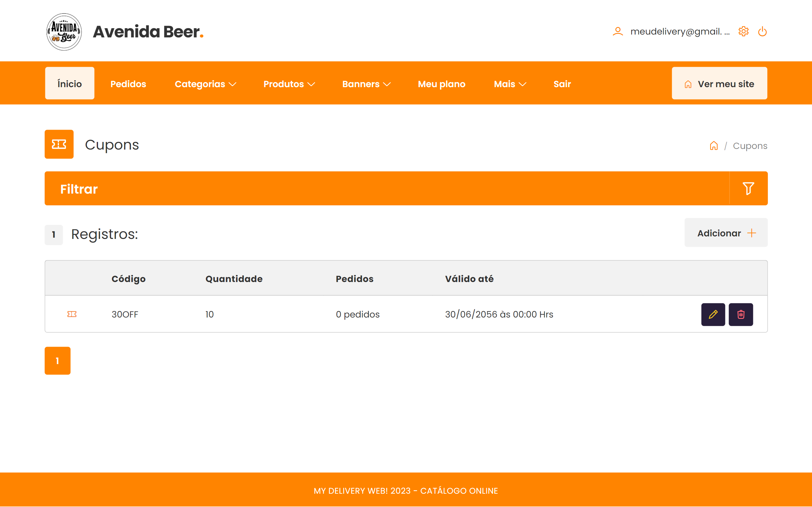This screenshot has width=812, height=507.
Task: Click the pencil edit icon for 30OFF coupon
Action: [x=713, y=314]
